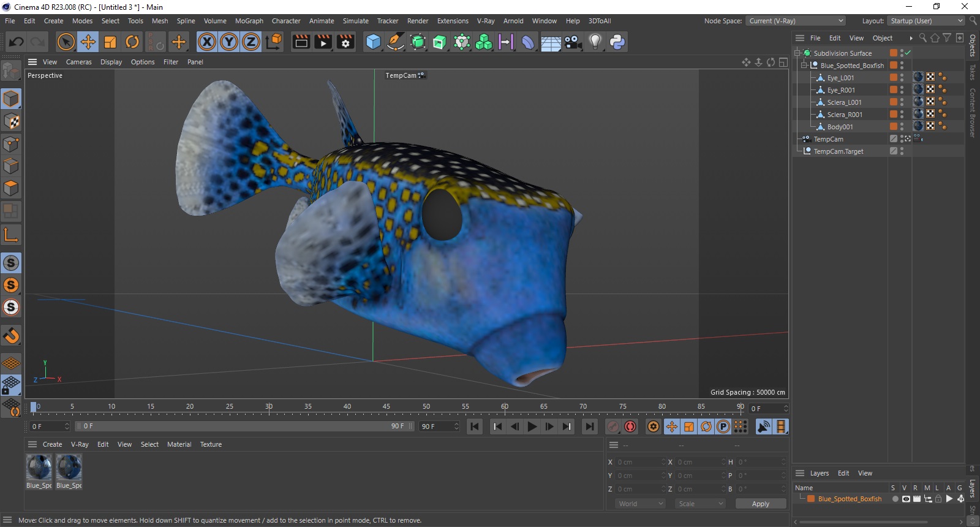
Task: Add a Light object
Action: (x=595, y=42)
